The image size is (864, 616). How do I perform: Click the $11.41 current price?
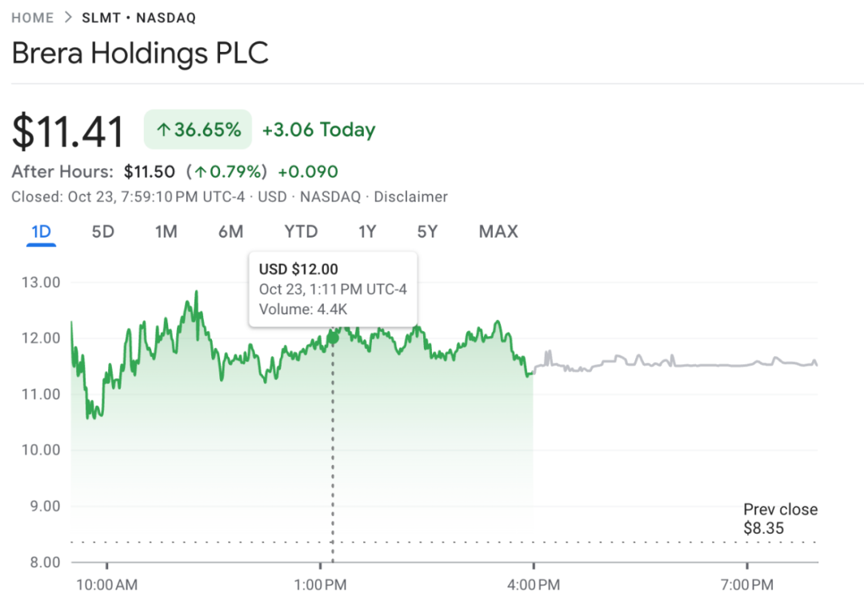[x=68, y=132]
